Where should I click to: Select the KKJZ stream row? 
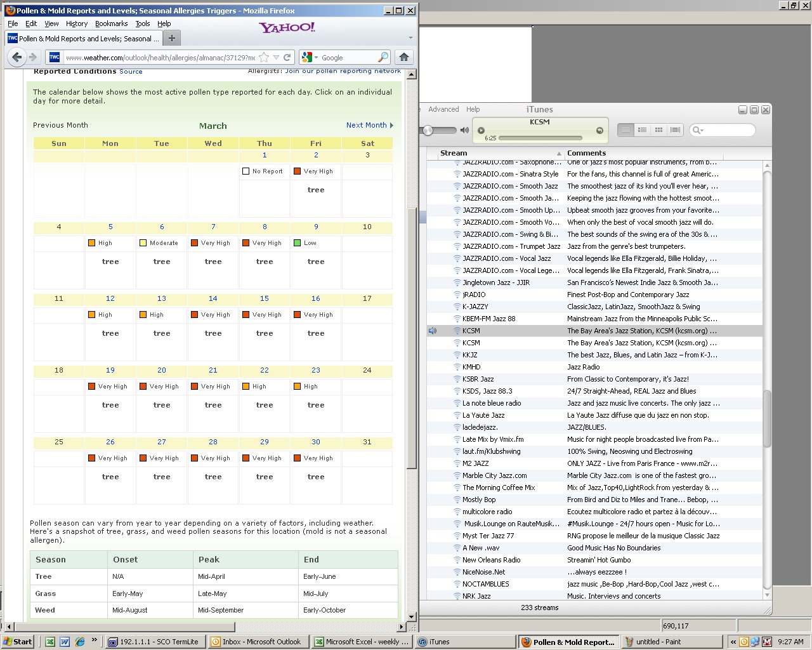pos(594,355)
